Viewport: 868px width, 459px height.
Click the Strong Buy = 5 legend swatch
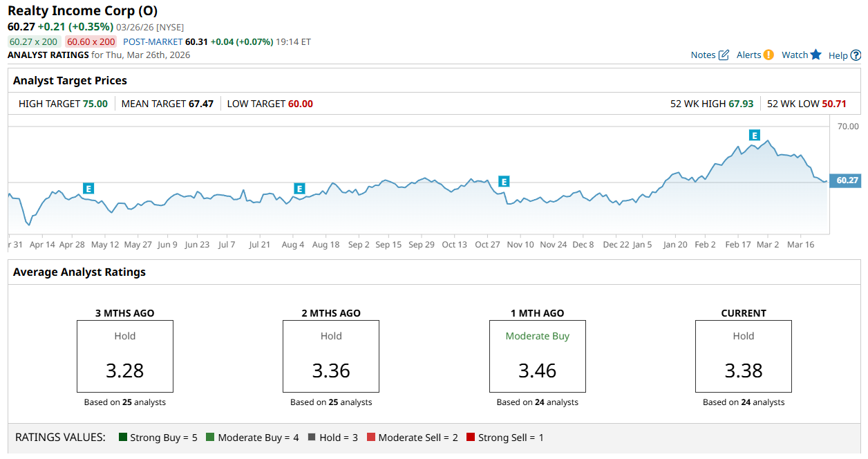pos(123,438)
